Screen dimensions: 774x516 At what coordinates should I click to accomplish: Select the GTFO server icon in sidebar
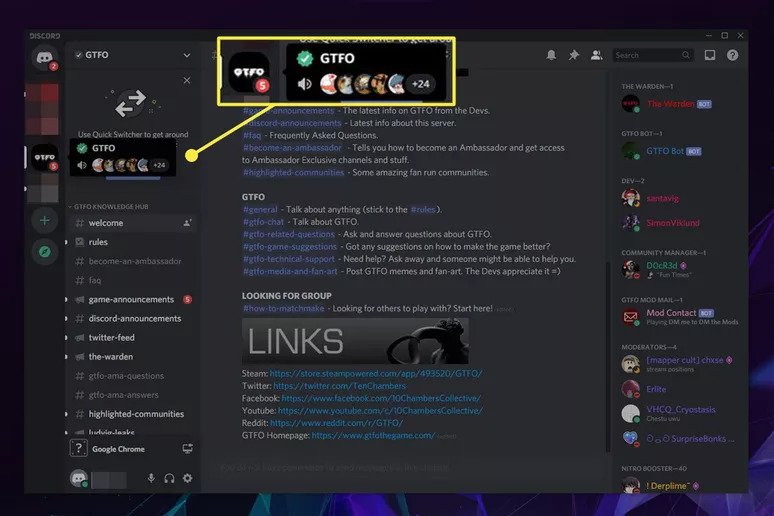[44, 158]
